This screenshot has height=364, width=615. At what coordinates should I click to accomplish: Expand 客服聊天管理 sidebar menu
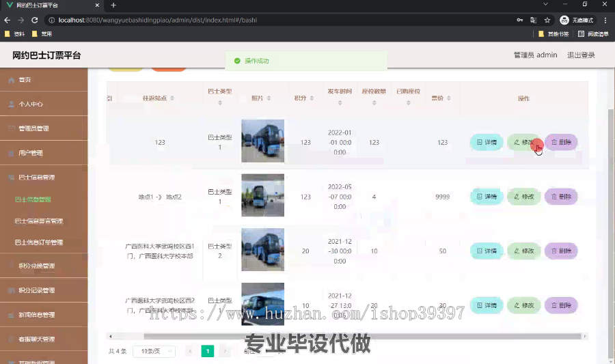[44, 339]
